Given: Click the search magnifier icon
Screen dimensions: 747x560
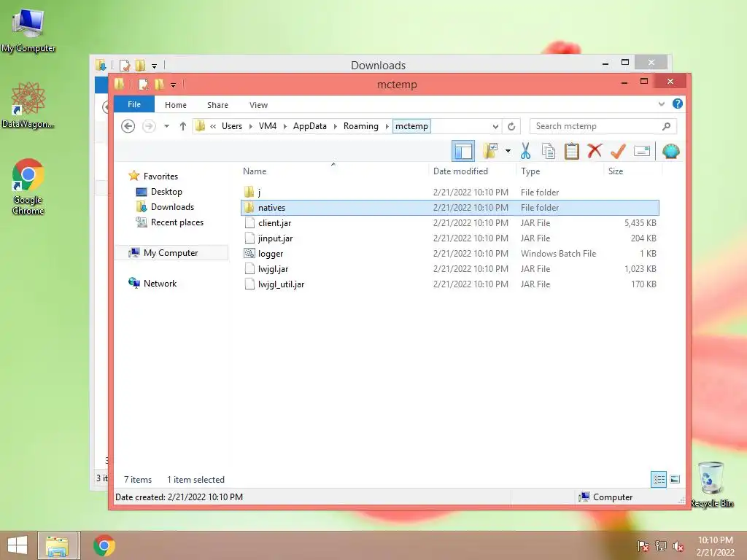Looking at the screenshot, I should (666, 126).
